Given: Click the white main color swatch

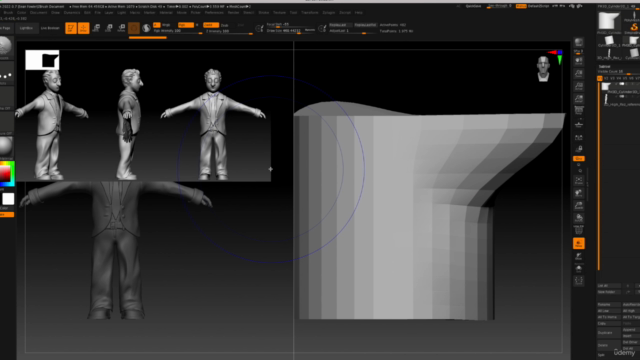Looking at the screenshot, I should tap(8, 199).
